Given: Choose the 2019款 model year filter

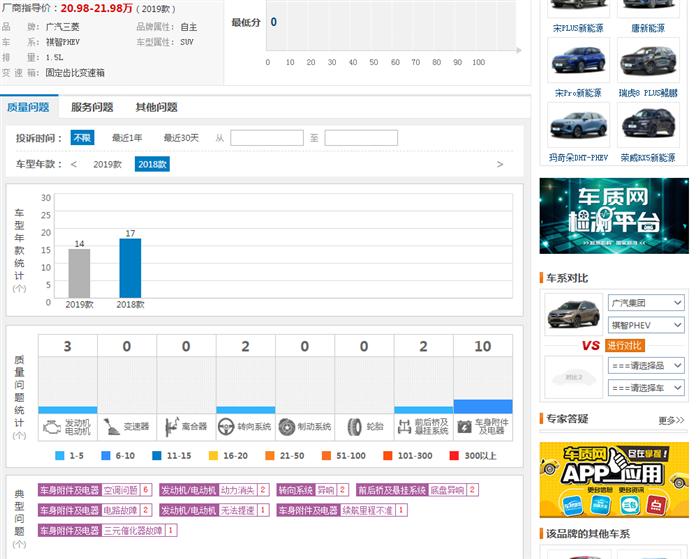Looking at the screenshot, I should pyautogui.click(x=107, y=164).
